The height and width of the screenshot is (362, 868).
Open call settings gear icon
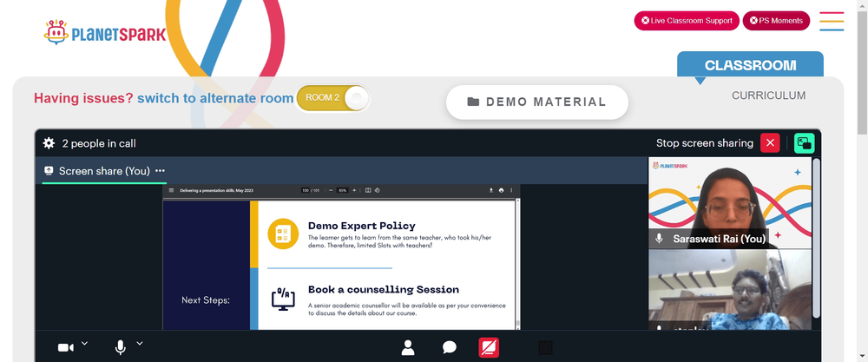point(49,143)
